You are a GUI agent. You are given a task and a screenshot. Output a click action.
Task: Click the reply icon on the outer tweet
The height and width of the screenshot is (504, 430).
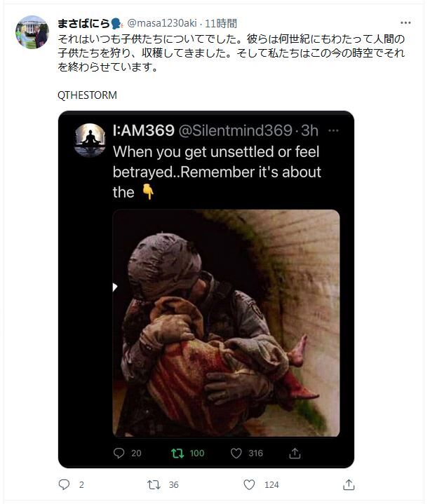[x=64, y=484]
